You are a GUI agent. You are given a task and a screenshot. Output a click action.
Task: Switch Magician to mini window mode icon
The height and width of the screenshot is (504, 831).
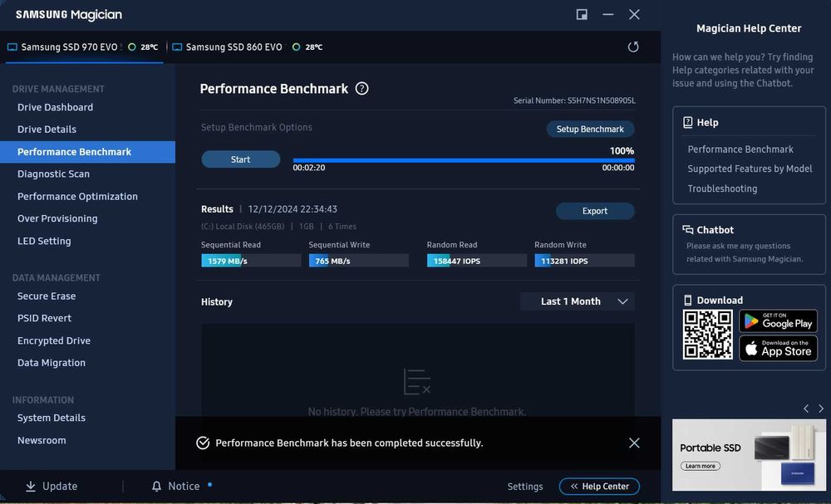click(582, 14)
